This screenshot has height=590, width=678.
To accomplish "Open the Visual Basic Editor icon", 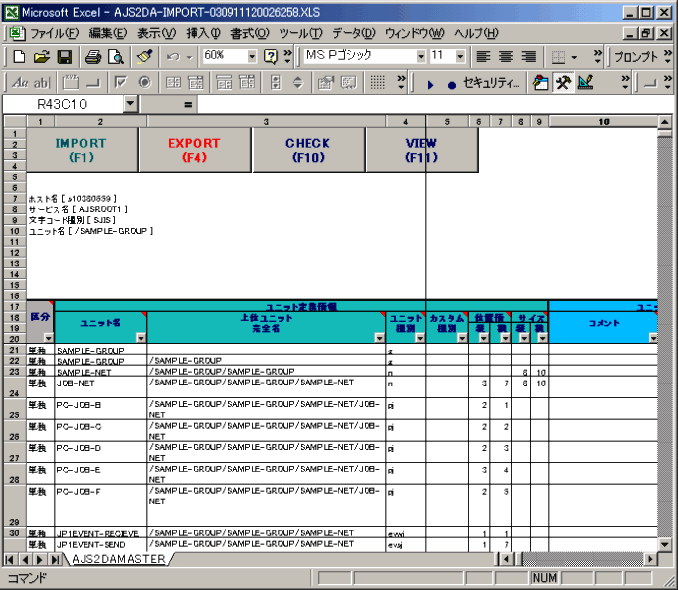I will [540, 82].
